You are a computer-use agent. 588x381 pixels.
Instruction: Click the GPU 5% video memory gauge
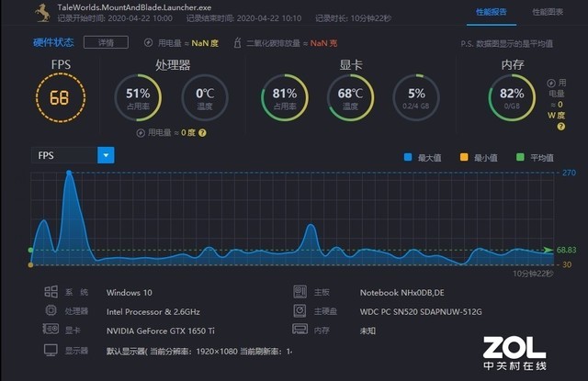(x=416, y=97)
